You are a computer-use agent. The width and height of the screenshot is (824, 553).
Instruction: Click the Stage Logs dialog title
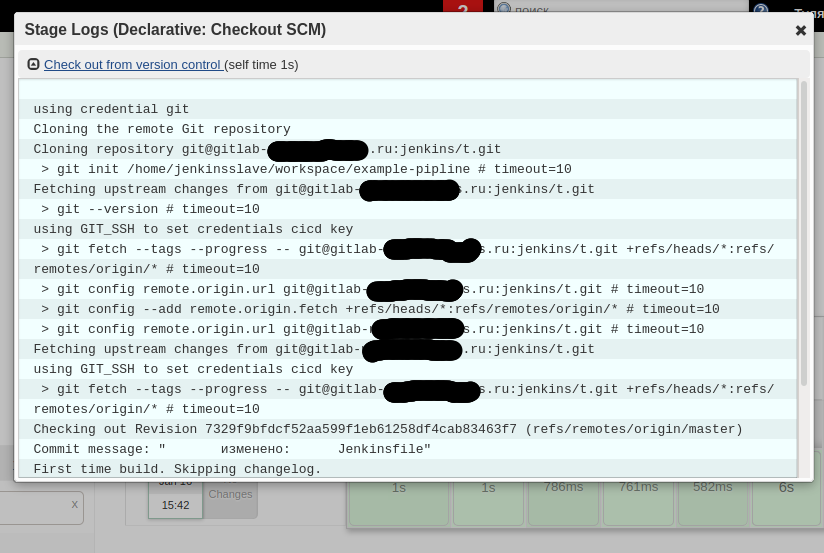175,30
